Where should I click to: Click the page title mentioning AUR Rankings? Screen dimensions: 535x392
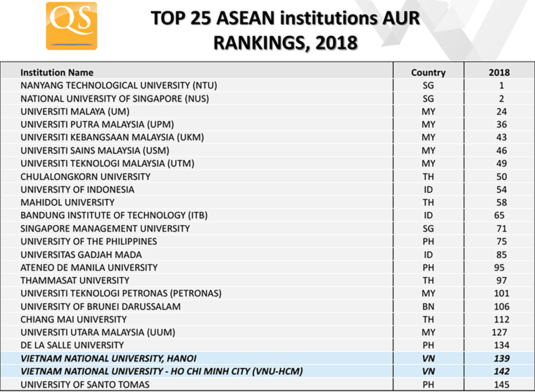coord(285,30)
